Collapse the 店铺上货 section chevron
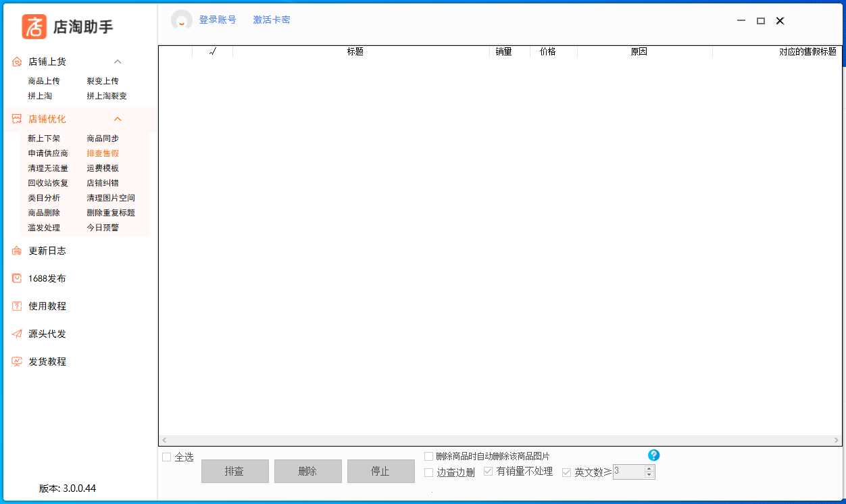 (x=118, y=61)
